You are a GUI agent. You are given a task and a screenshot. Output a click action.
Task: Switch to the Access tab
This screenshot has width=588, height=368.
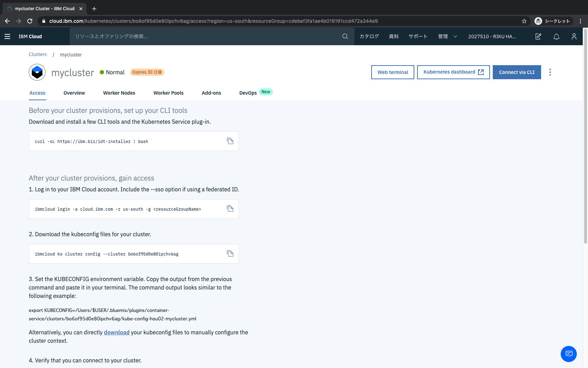click(x=37, y=93)
